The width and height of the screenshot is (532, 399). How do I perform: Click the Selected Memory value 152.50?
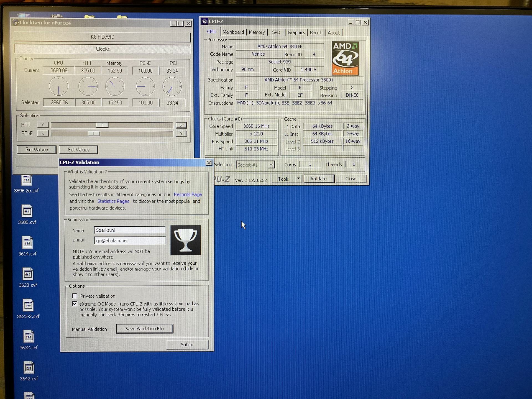115,103
